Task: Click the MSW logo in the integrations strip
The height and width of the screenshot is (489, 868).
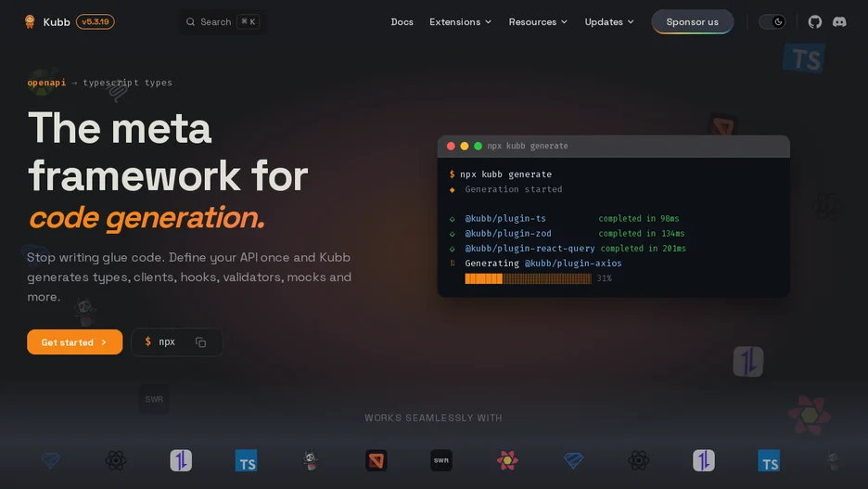Action: point(377,461)
